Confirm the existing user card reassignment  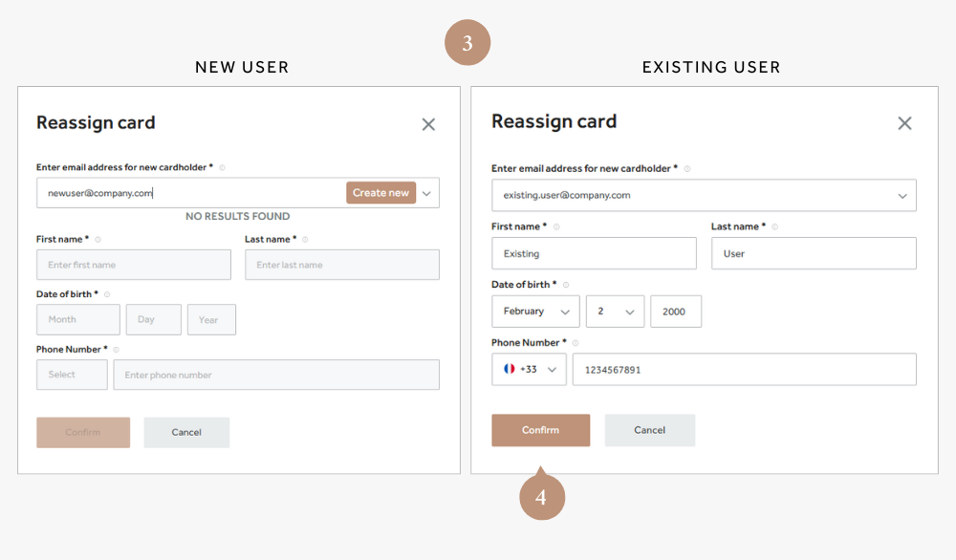point(540,430)
